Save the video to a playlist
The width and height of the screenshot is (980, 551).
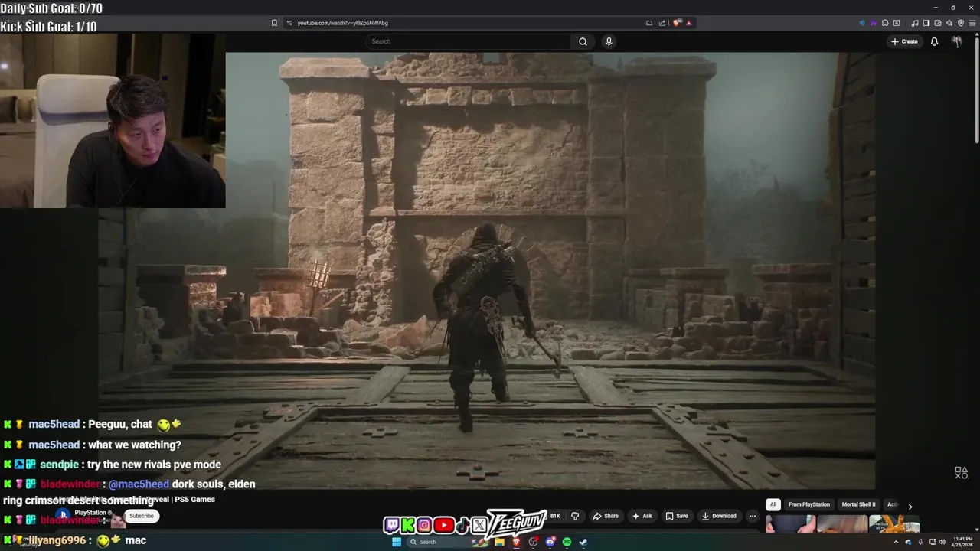click(x=677, y=516)
